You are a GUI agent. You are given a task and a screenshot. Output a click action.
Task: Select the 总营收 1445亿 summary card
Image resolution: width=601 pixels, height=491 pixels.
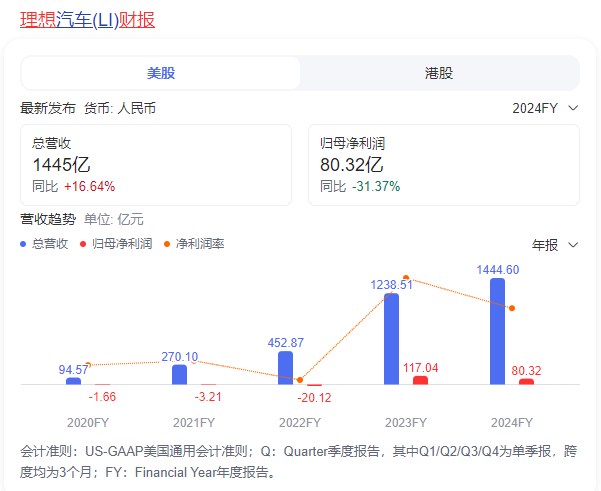[156, 165]
